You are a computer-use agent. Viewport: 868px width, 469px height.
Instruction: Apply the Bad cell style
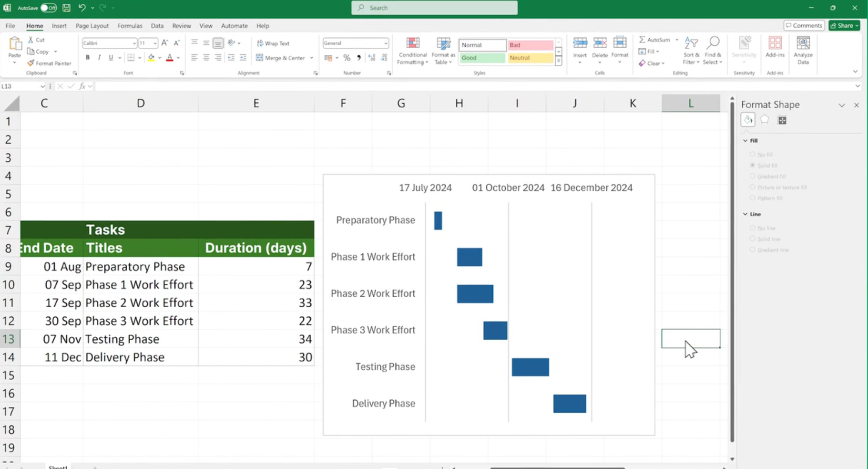(530, 45)
